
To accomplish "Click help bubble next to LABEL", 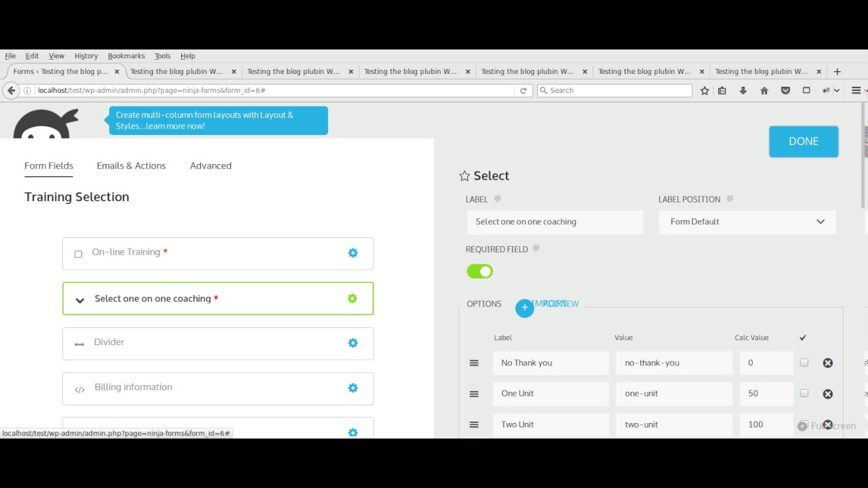I will pos(498,199).
